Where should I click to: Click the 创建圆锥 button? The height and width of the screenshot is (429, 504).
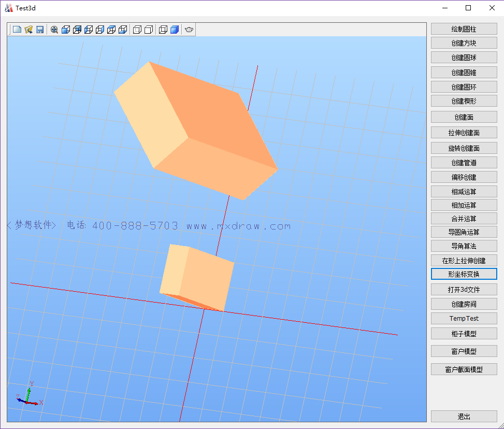[x=464, y=73]
